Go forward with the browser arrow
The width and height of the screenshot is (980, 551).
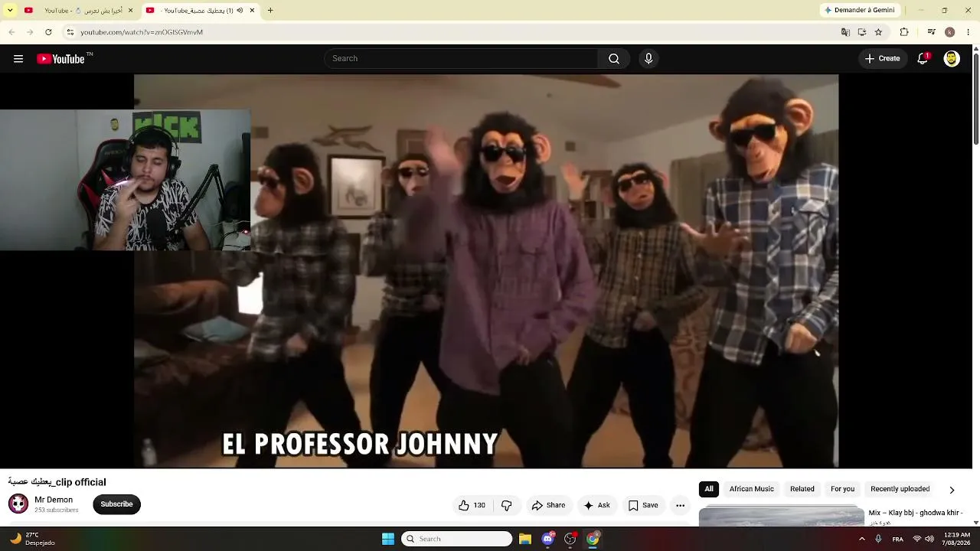click(30, 32)
